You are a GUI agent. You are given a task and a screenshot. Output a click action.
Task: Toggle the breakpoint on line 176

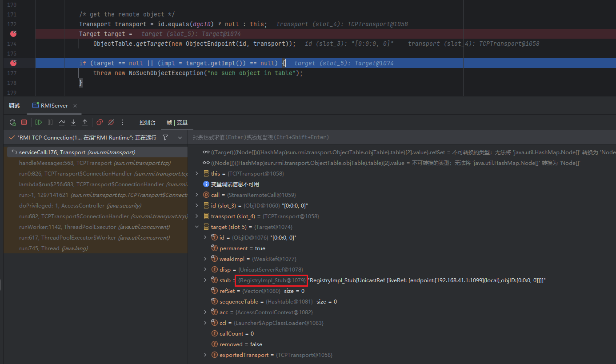pyautogui.click(x=13, y=63)
